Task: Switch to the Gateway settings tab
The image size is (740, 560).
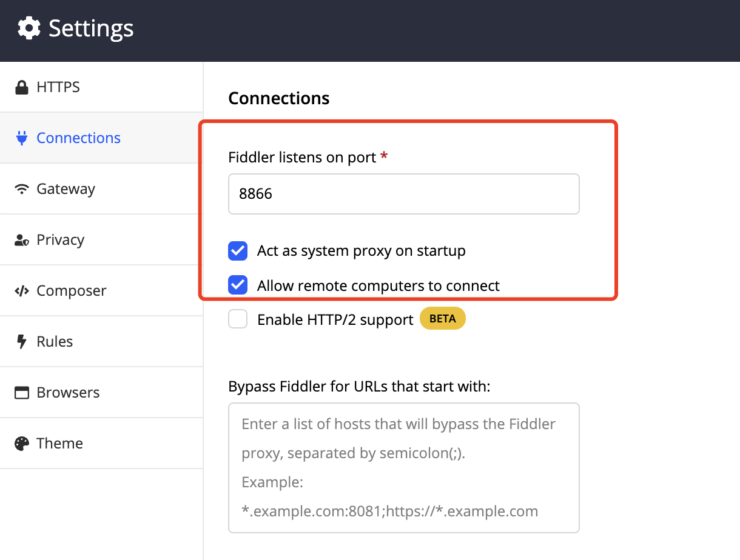Action: tap(66, 189)
